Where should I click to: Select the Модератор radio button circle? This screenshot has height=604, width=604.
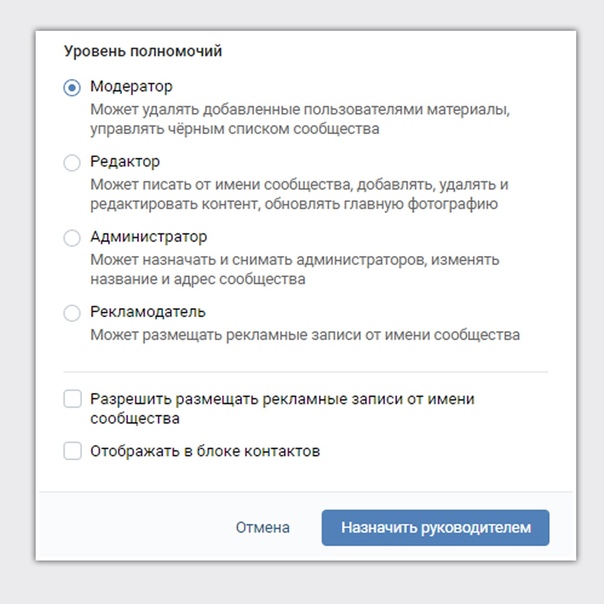[72, 87]
